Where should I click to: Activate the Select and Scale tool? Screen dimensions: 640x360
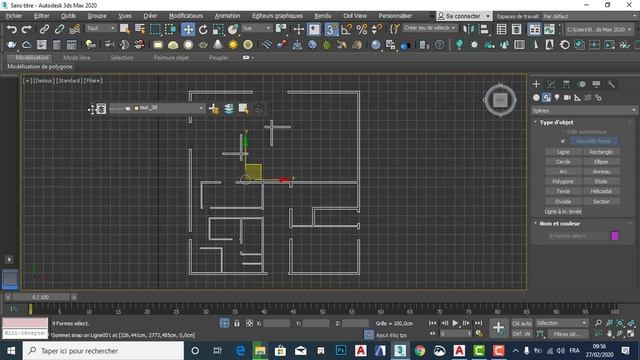coord(218,29)
